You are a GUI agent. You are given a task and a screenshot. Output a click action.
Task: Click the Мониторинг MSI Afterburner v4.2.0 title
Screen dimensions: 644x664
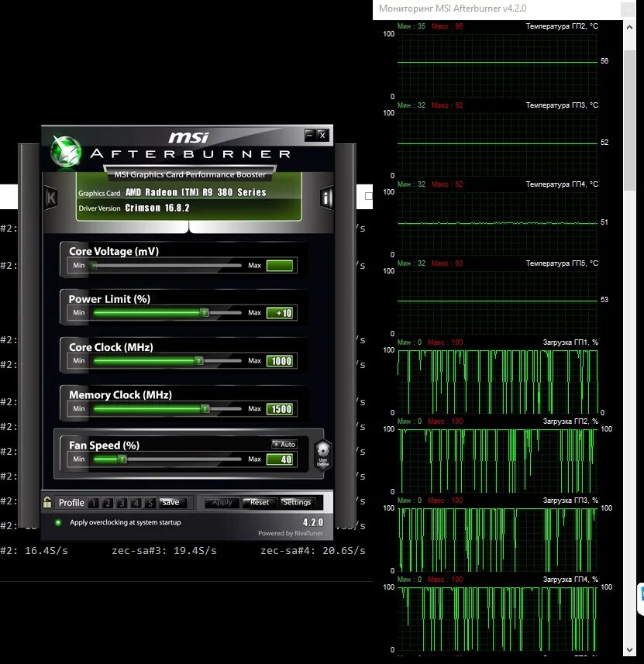point(453,9)
